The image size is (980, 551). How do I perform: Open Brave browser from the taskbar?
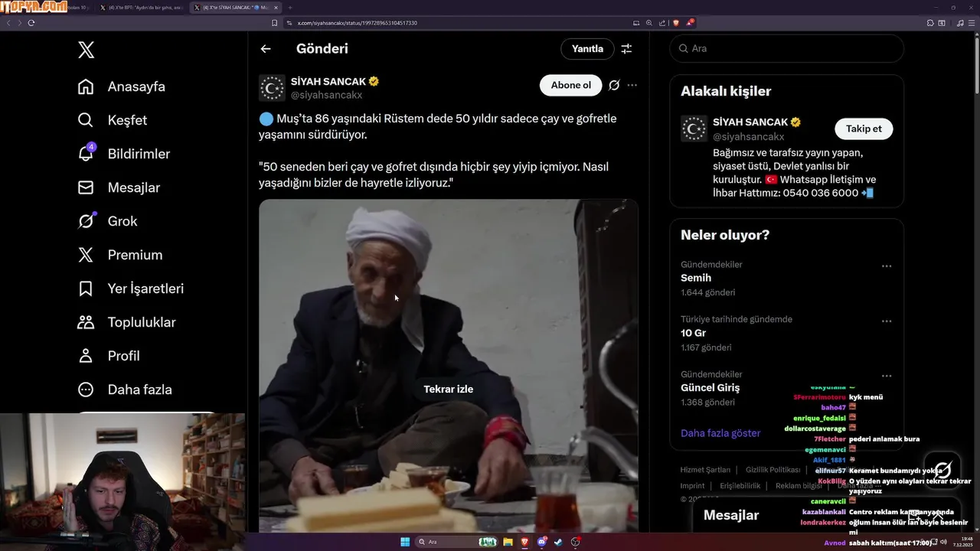(524, 542)
